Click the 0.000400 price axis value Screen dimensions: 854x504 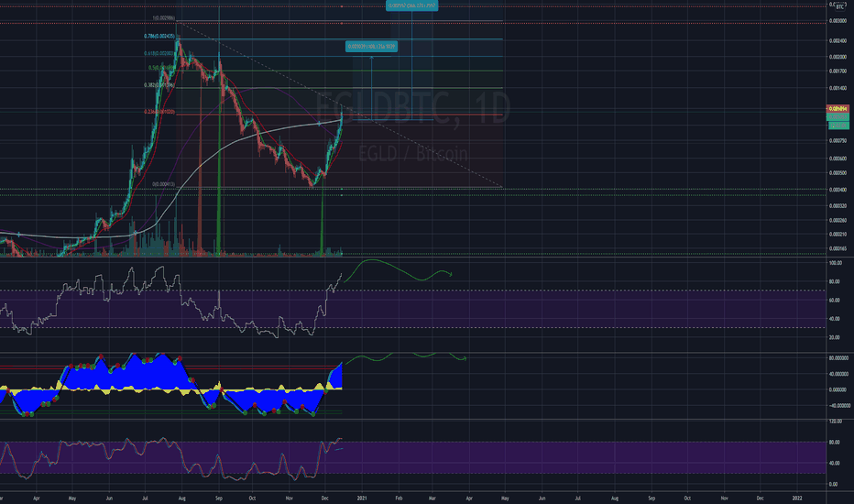(x=838, y=191)
